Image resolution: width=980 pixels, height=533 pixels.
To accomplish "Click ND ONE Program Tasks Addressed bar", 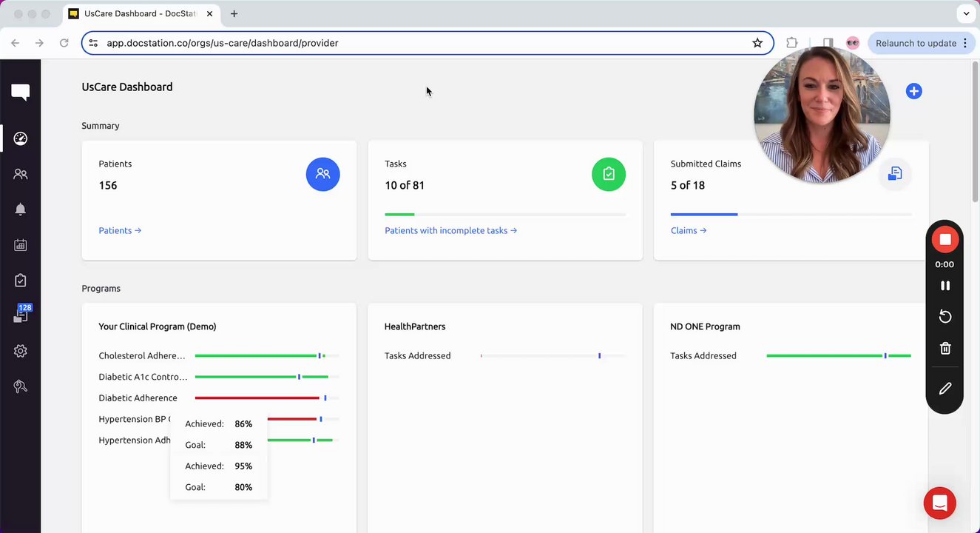I will 839,356.
